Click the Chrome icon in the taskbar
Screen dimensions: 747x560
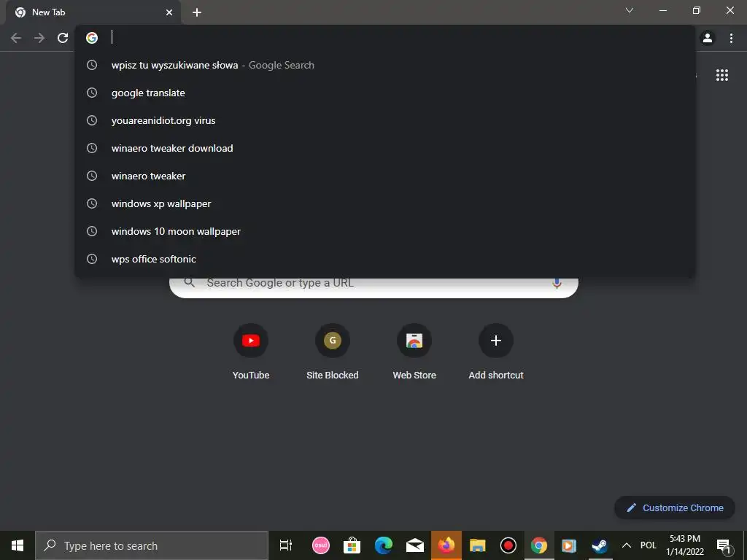tap(539, 545)
